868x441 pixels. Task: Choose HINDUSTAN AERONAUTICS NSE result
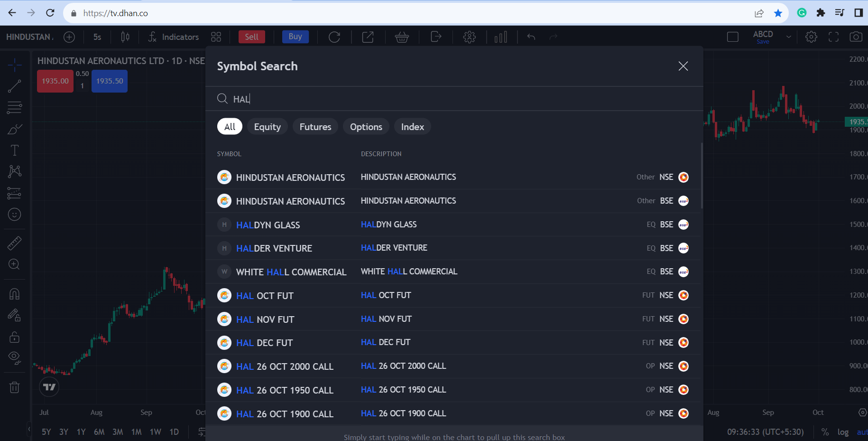pyautogui.click(x=453, y=177)
